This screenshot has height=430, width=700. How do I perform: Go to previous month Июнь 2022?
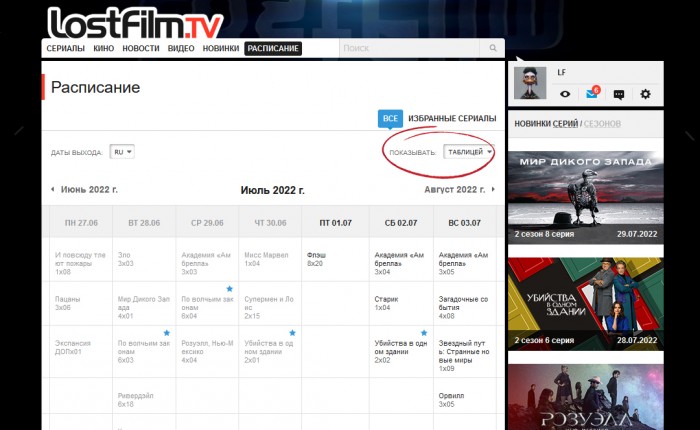tap(84, 189)
